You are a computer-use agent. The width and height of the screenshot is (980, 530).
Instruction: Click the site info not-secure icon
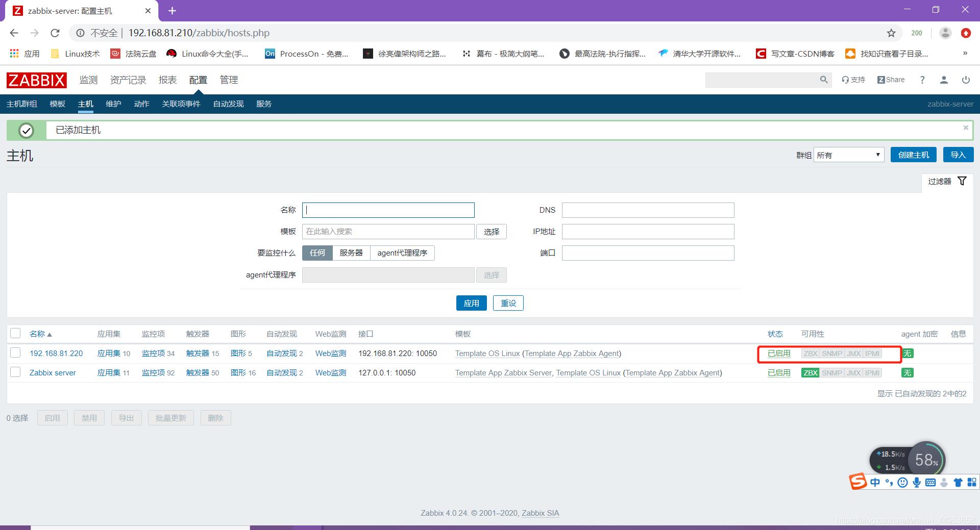click(x=80, y=33)
